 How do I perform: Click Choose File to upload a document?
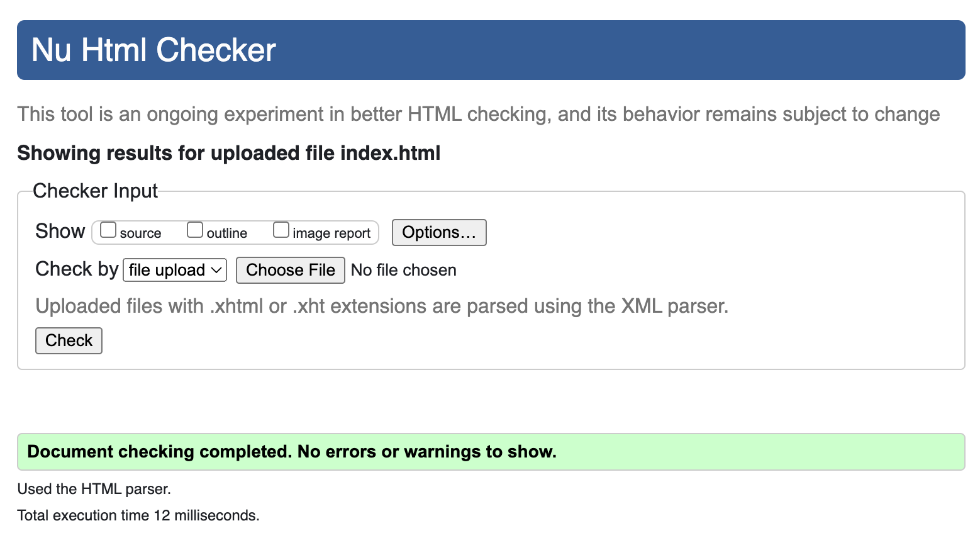click(290, 270)
